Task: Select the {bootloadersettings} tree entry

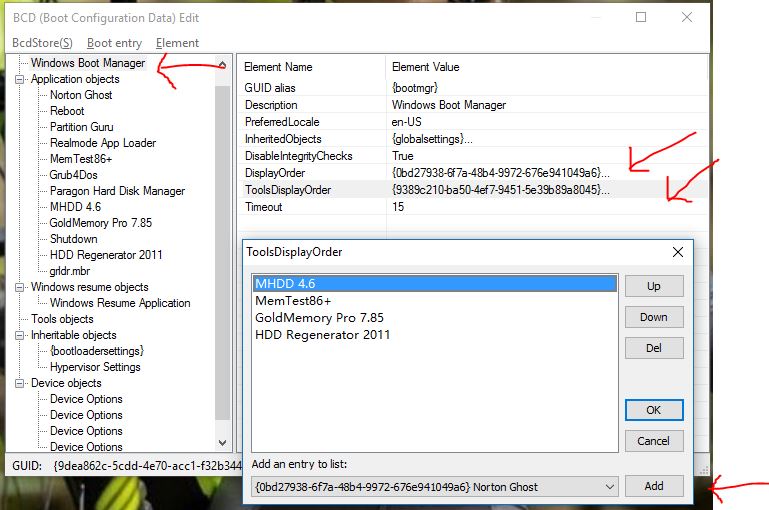Action: (x=97, y=351)
